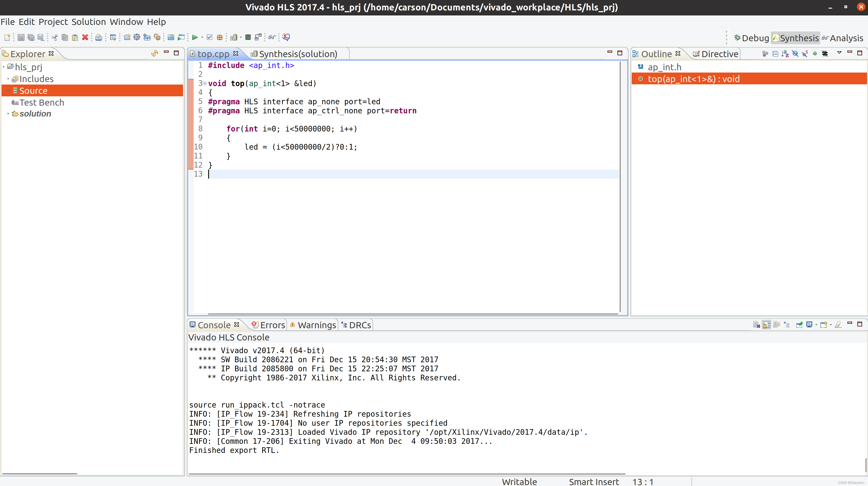The height and width of the screenshot is (486, 868).
Task: Select the top.cpp editor tab
Action: click(x=213, y=54)
